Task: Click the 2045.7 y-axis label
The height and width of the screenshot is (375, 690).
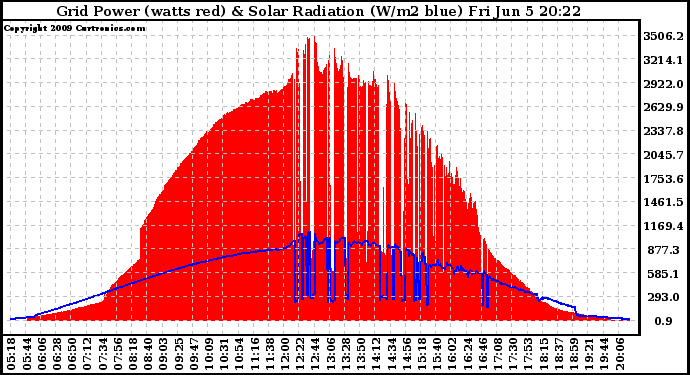Action: [x=663, y=155]
